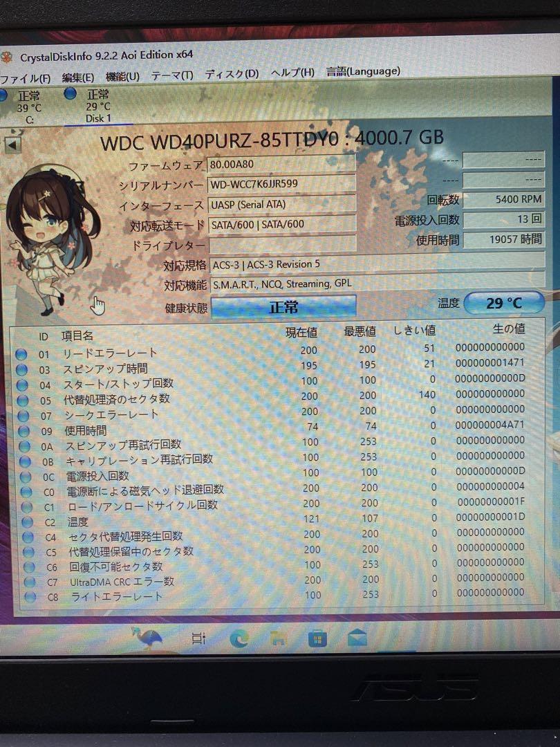Screen dimensions: 560x747
Task: Click the firmware field 80.00A80
Action: click(x=281, y=165)
